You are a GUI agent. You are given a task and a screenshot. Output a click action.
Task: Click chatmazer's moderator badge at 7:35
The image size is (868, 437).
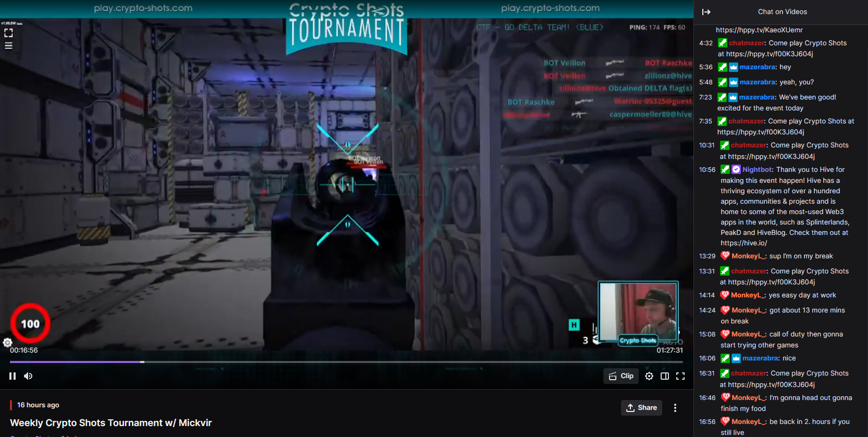pos(722,121)
